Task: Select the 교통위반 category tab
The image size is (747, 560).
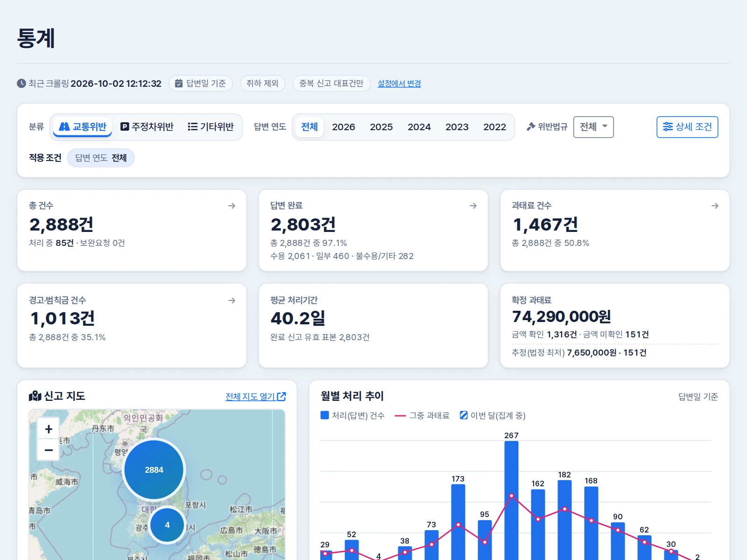Action: tap(83, 127)
